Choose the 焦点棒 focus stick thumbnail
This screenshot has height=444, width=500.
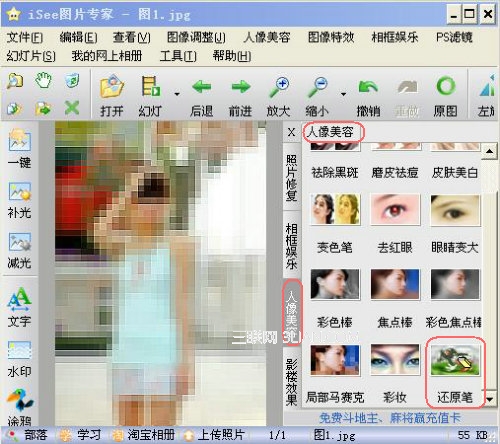pos(395,284)
